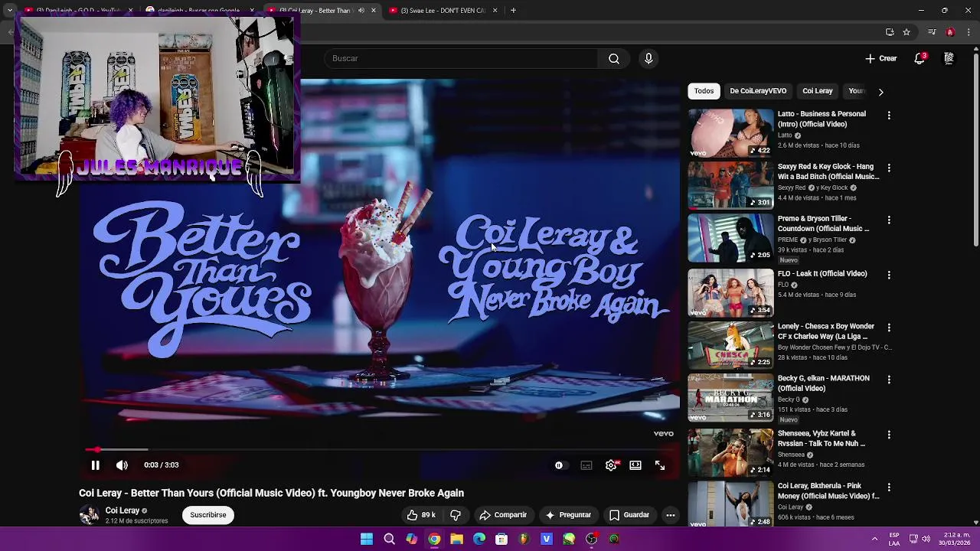Open options menu for Becky G MARATHON video
This screenshot has height=551, width=980.
coord(889,379)
